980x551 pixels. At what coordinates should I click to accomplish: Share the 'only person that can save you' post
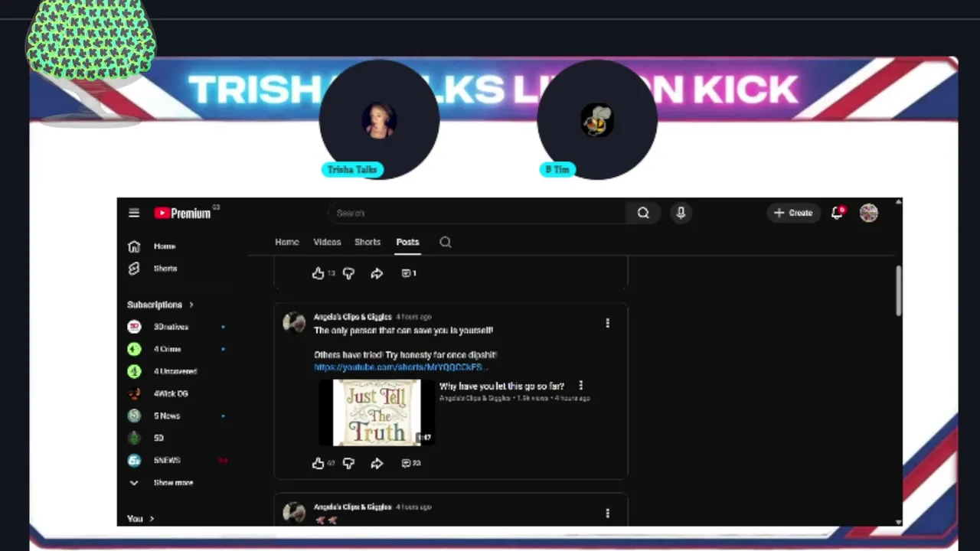pos(377,463)
